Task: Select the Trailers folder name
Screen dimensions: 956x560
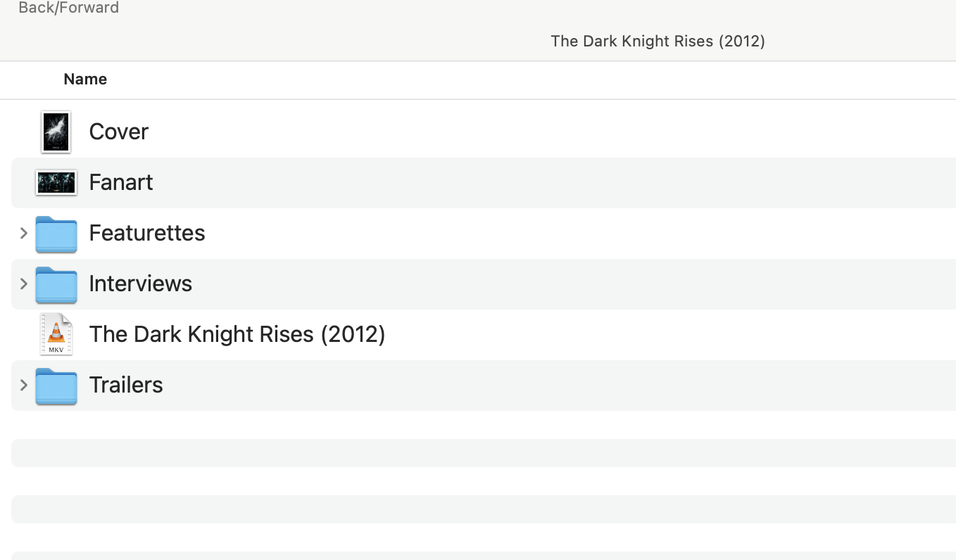Action: [x=126, y=385]
